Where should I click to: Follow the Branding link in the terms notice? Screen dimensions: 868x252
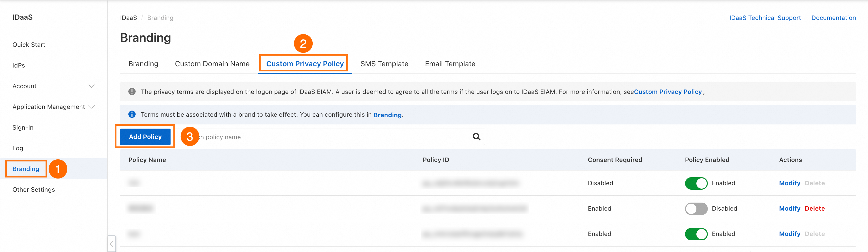click(387, 115)
